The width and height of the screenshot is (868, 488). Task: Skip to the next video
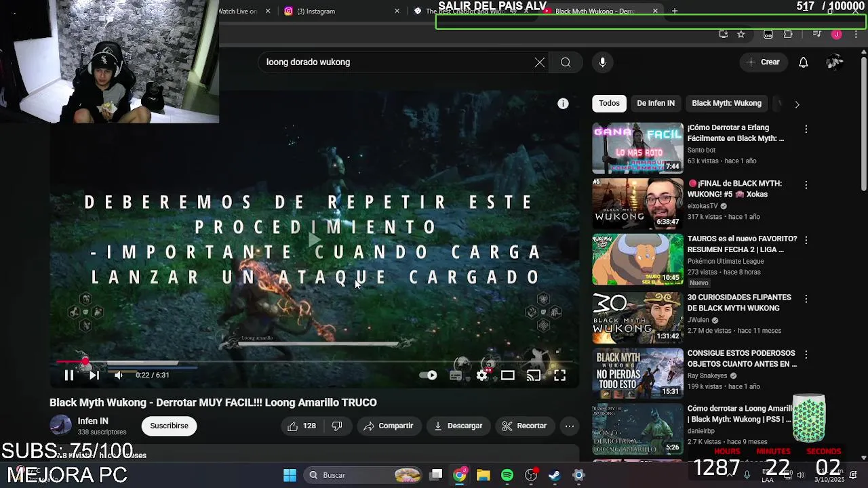click(x=94, y=375)
